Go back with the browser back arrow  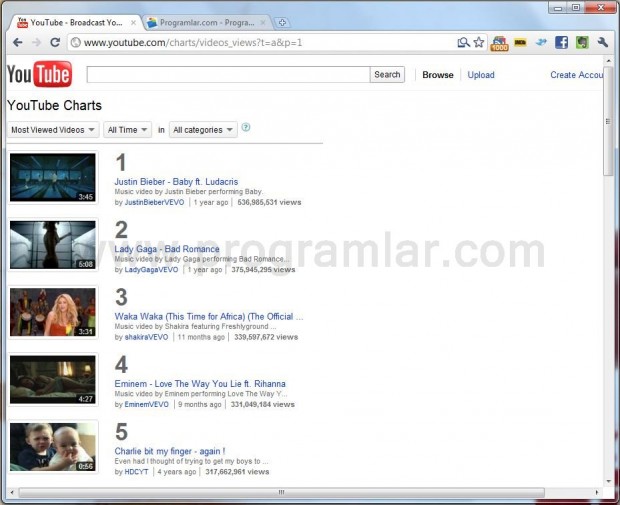click(17, 42)
